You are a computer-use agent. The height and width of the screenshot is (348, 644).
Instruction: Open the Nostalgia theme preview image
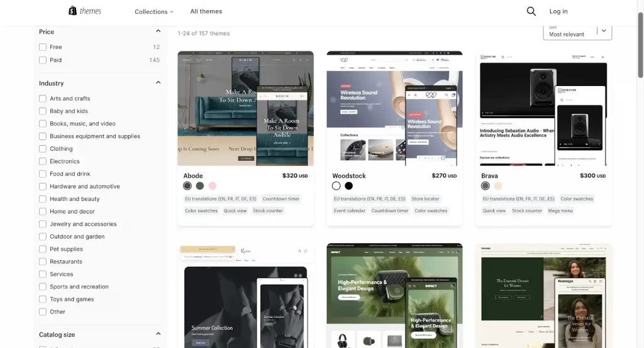click(543, 295)
